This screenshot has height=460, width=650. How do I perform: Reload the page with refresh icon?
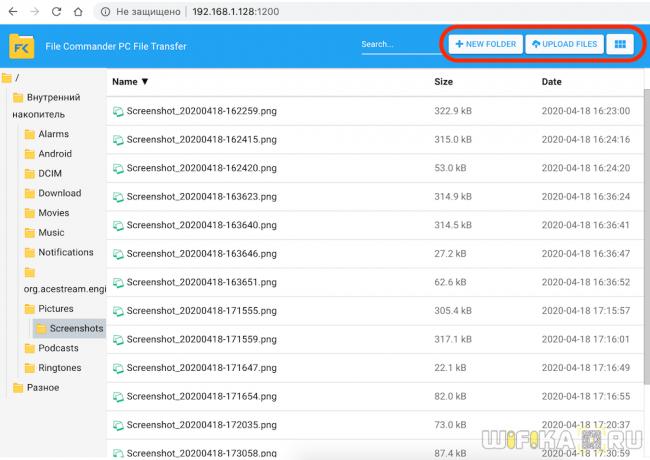[77, 11]
